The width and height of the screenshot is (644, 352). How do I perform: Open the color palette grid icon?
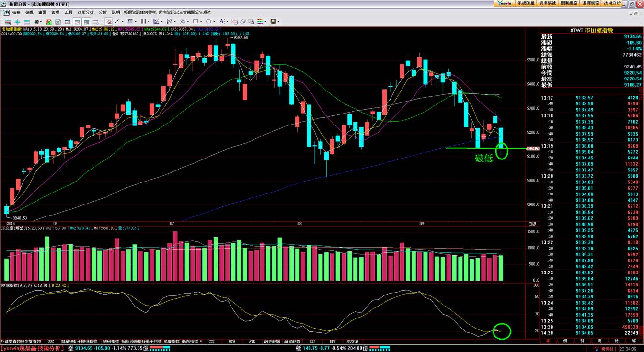coord(260,22)
